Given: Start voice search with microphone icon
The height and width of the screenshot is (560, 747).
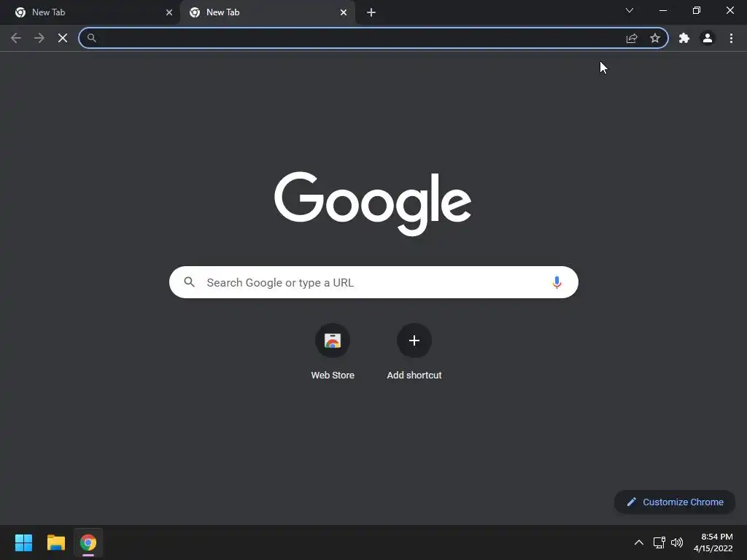Looking at the screenshot, I should [x=557, y=282].
